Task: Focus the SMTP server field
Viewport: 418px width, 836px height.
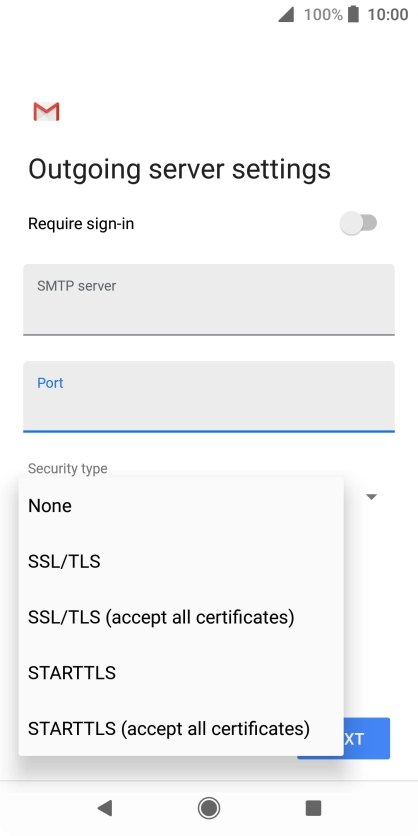Action: (209, 300)
